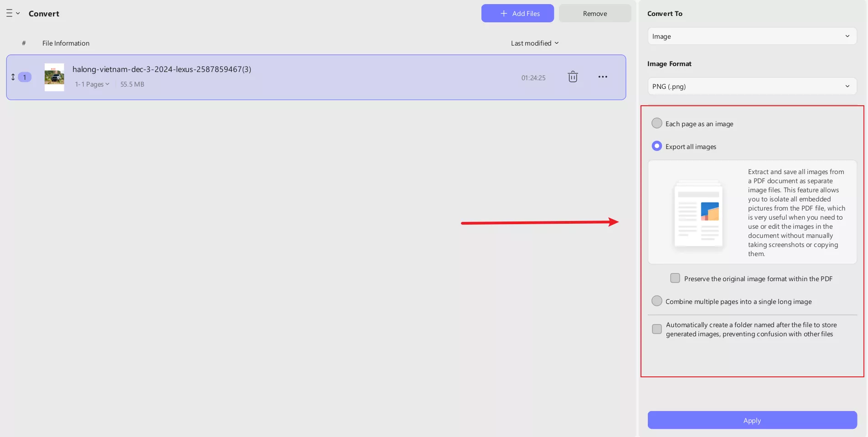This screenshot has height=437, width=868.
Task: Click the Apply button
Action: pos(752,420)
